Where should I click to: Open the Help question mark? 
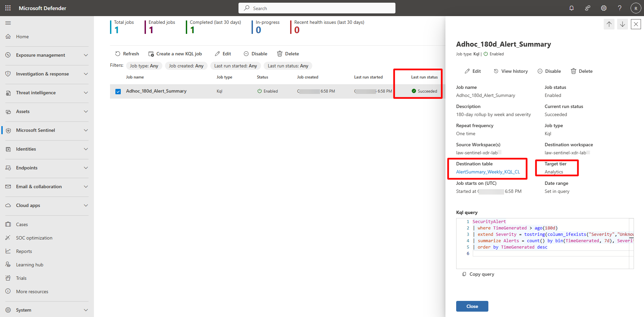[620, 8]
